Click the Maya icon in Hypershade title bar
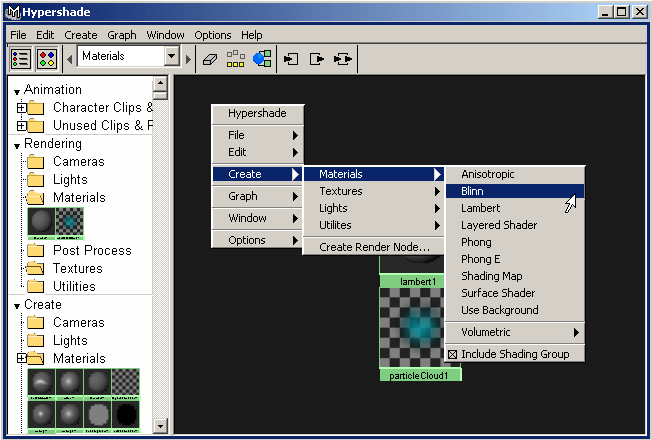Screen dimensions: 652x440 (13, 12)
